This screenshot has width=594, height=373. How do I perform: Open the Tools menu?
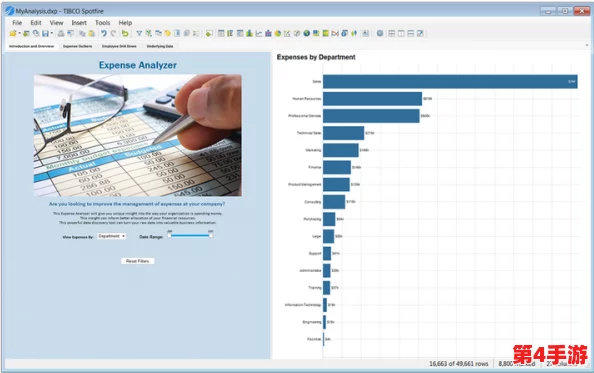point(103,23)
